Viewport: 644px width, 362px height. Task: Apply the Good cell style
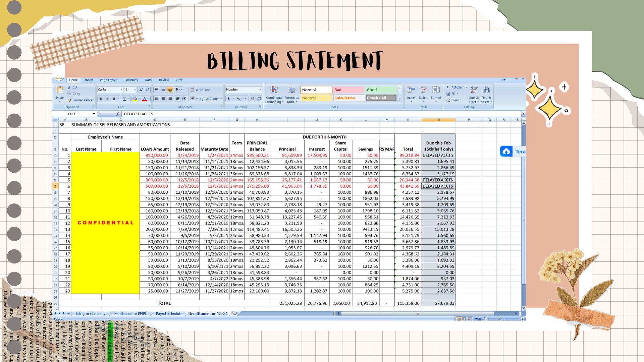click(x=381, y=90)
